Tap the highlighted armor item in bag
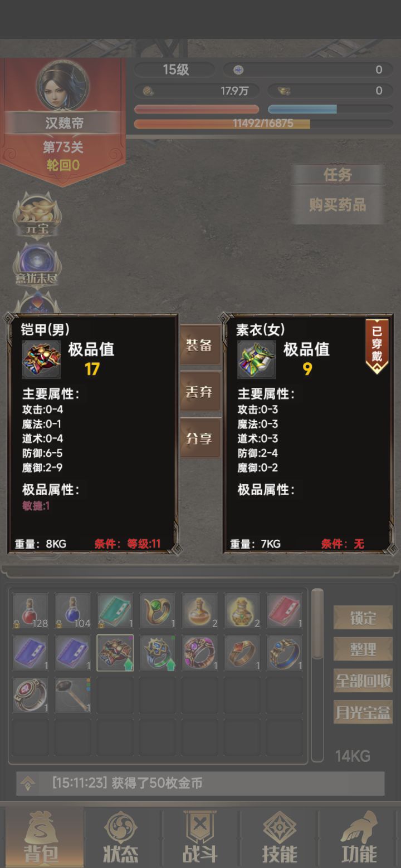401x868 pixels. pyautogui.click(x=115, y=653)
